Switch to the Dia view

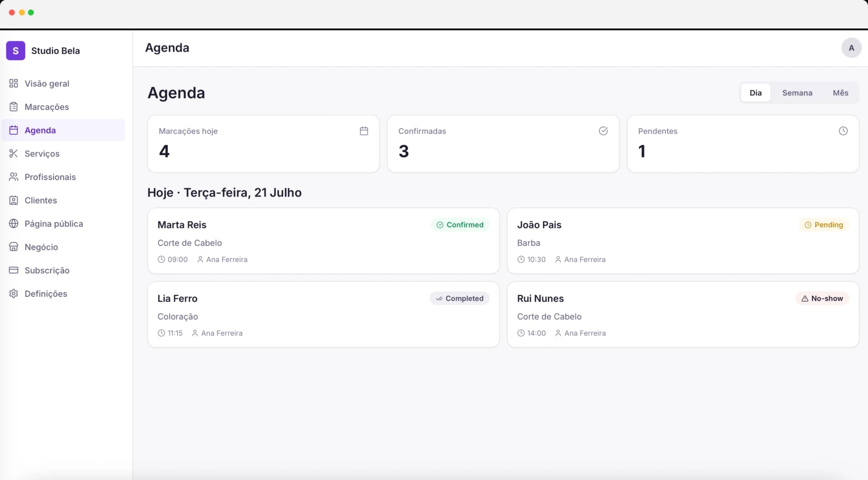[755, 93]
